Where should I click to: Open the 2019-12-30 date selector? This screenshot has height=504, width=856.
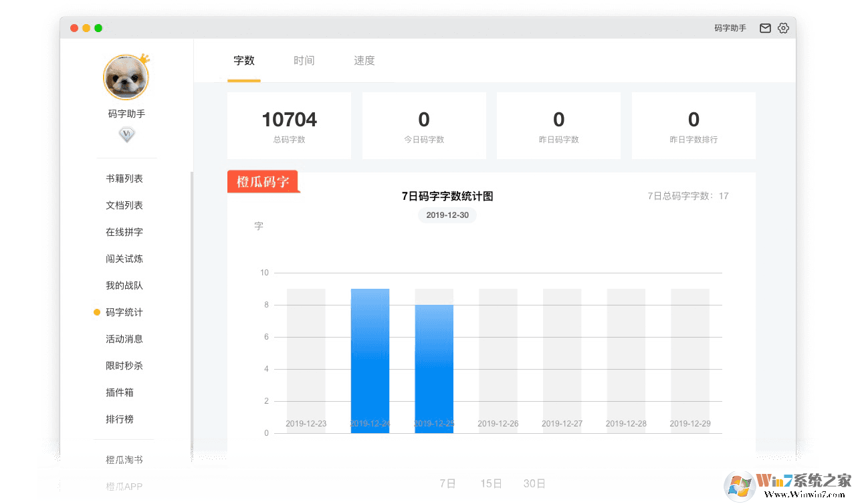click(x=447, y=215)
